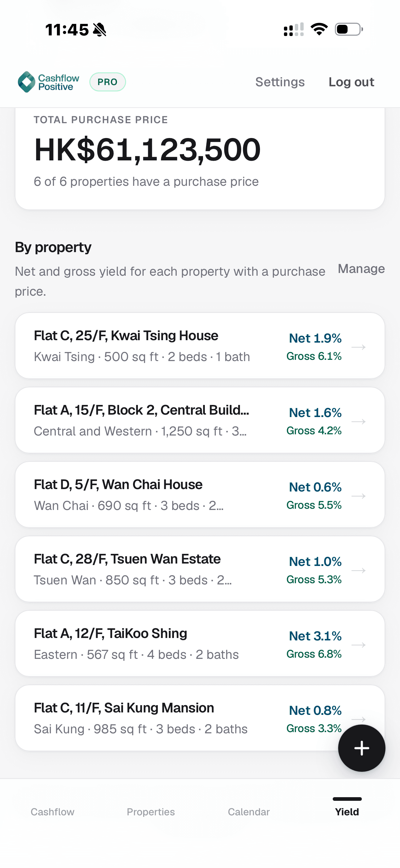
Task: Click arrow on Central Building card
Action: click(358, 422)
